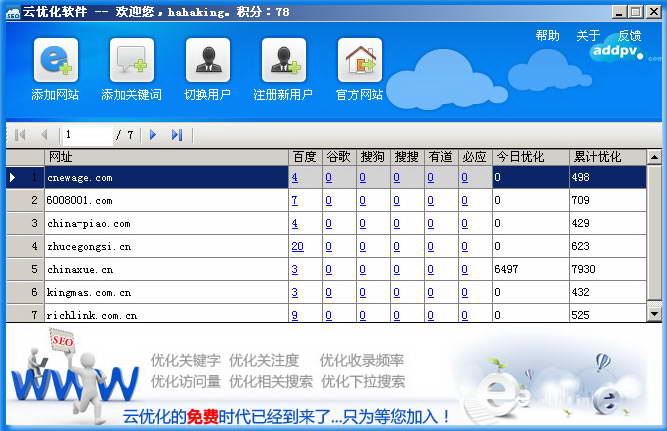Open the 添加关键词 (Add Keyword) icon
The image size is (667, 431).
pyautogui.click(x=131, y=61)
